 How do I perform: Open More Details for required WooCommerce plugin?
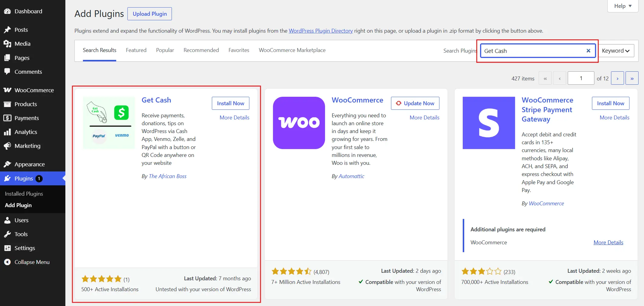[x=608, y=243]
